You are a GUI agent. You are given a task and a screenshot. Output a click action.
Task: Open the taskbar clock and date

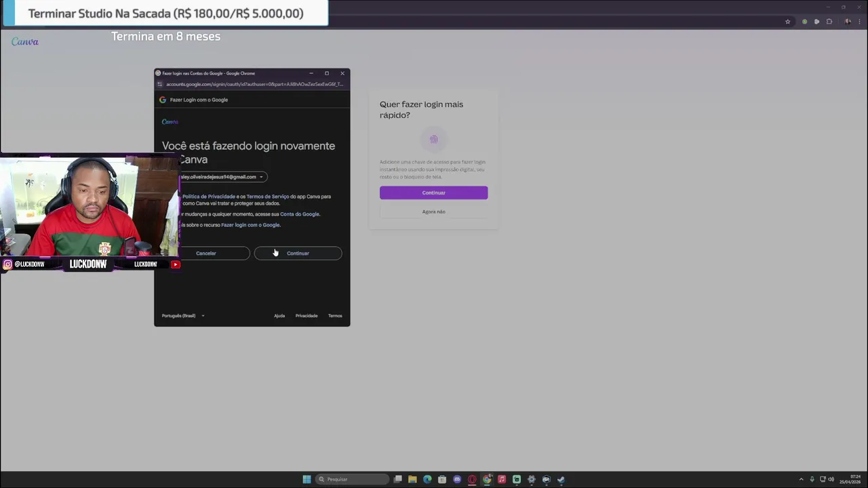[x=850, y=479]
